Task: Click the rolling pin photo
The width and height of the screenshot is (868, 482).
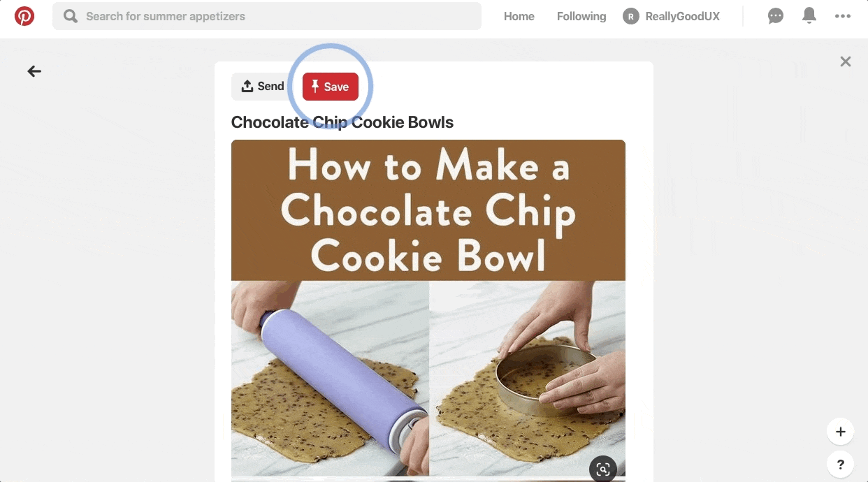Action: click(330, 379)
